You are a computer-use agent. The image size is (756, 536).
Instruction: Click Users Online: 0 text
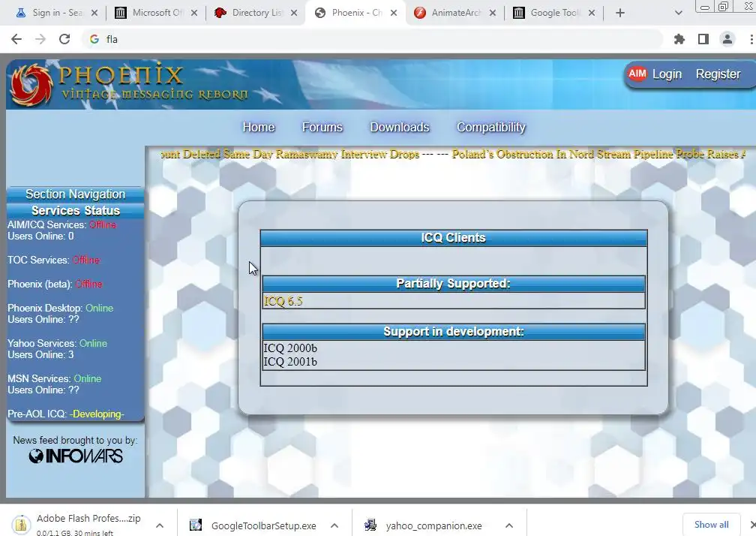click(40, 236)
